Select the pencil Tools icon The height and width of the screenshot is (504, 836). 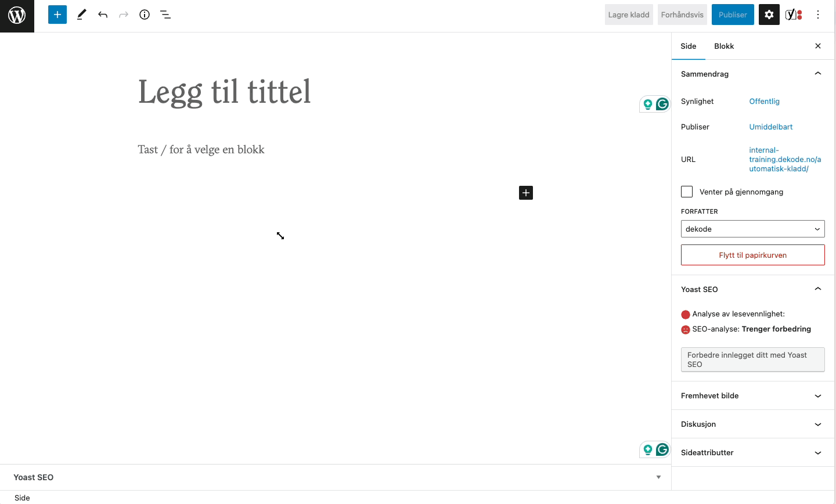[81, 15]
